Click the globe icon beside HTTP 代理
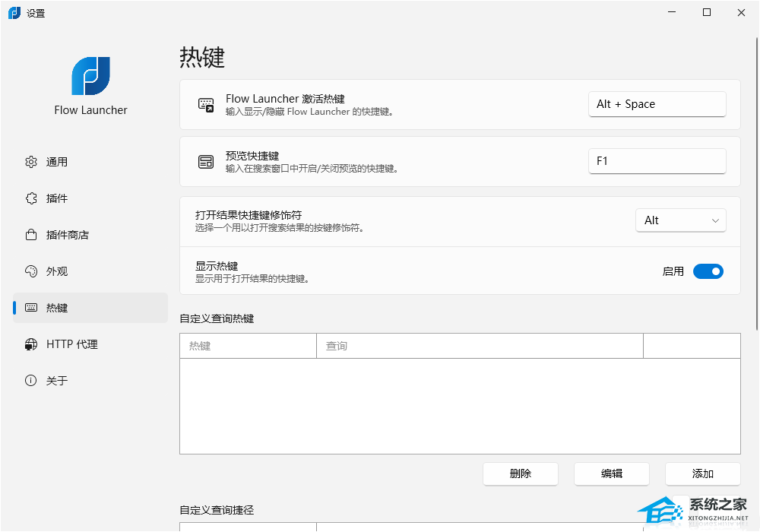The width and height of the screenshot is (760, 532). pyautogui.click(x=31, y=344)
